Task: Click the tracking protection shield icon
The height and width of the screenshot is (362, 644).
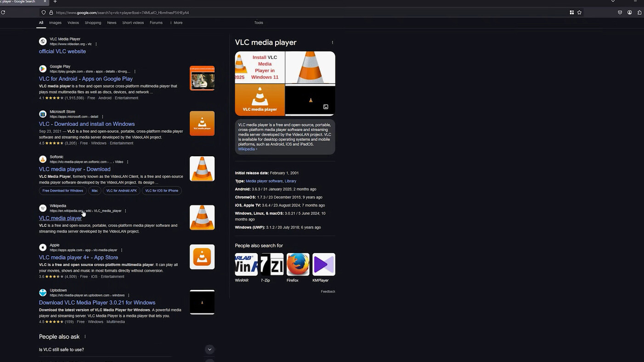Action: pos(44,12)
